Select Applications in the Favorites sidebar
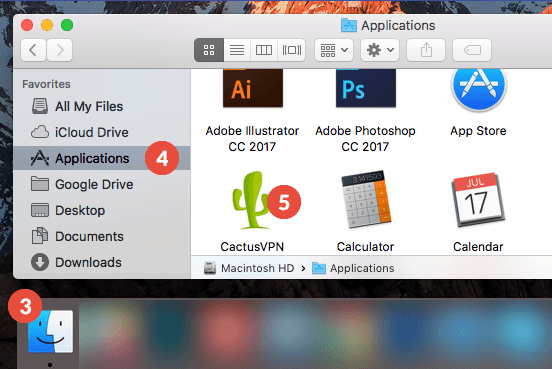Screen dimensions: 552x369 coord(101,158)
